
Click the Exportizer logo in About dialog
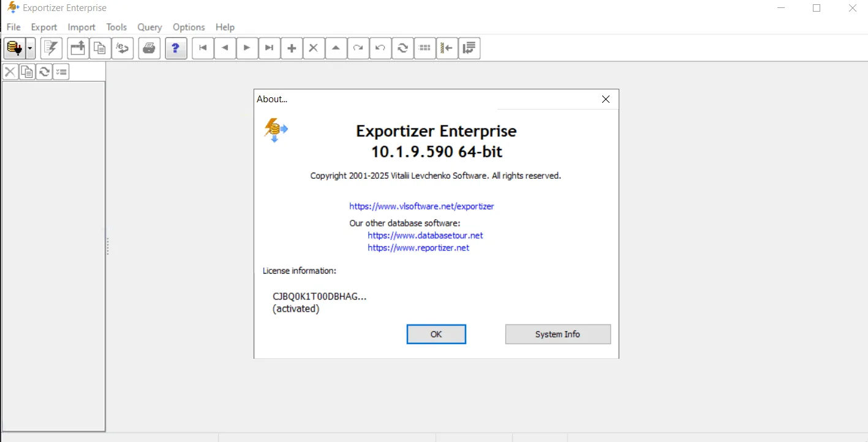(x=276, y=130)
